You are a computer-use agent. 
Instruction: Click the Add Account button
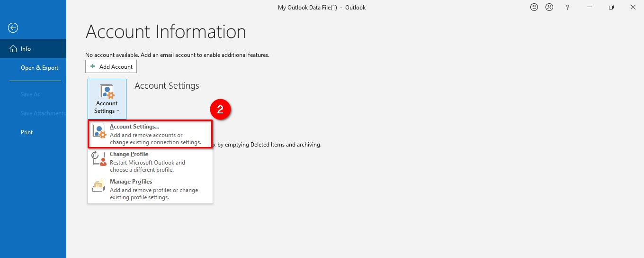point(111,66)
